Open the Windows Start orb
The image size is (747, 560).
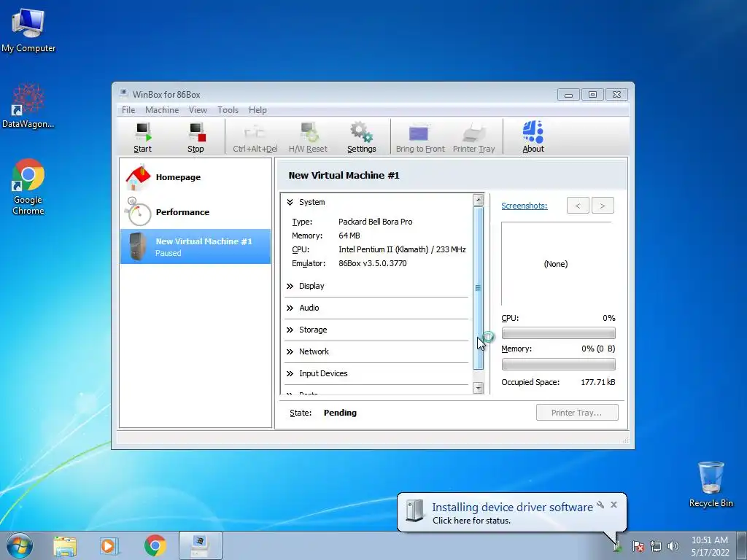(x=20, y=545)
